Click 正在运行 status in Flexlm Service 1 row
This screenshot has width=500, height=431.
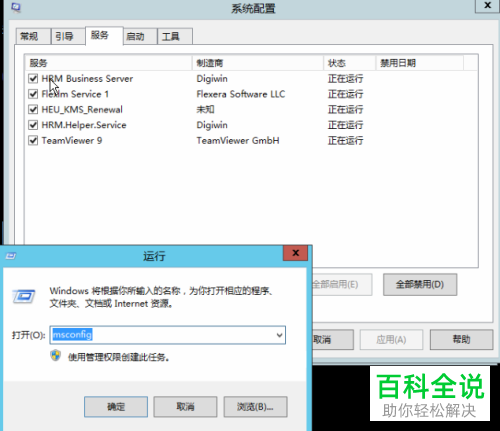(345, 94)
